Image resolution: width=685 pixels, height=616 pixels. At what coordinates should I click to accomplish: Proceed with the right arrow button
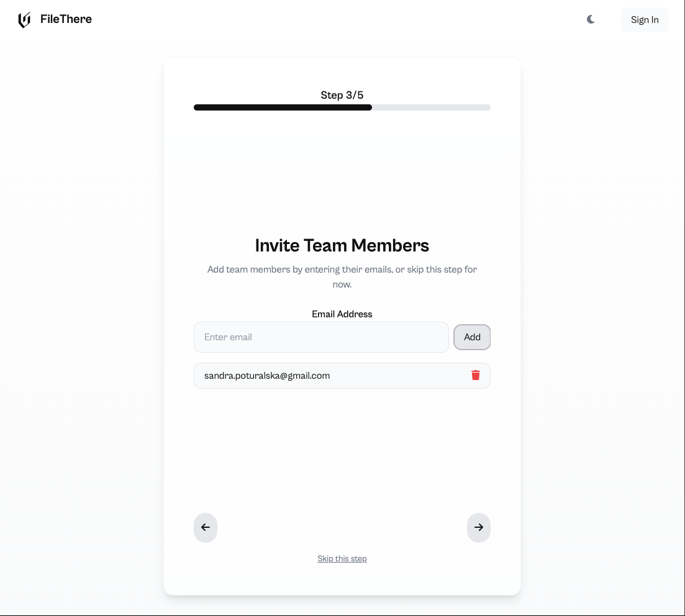tap(479, 527)
